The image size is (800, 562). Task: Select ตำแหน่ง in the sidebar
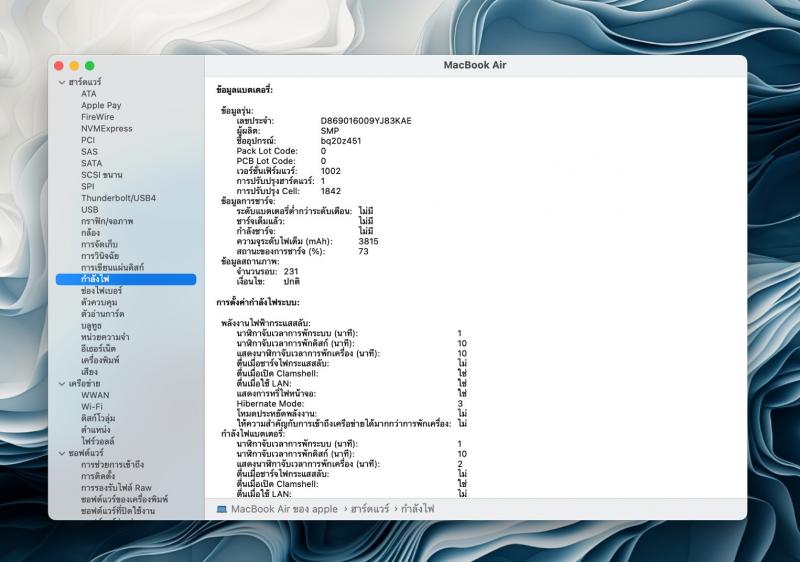tap(95, 430)
